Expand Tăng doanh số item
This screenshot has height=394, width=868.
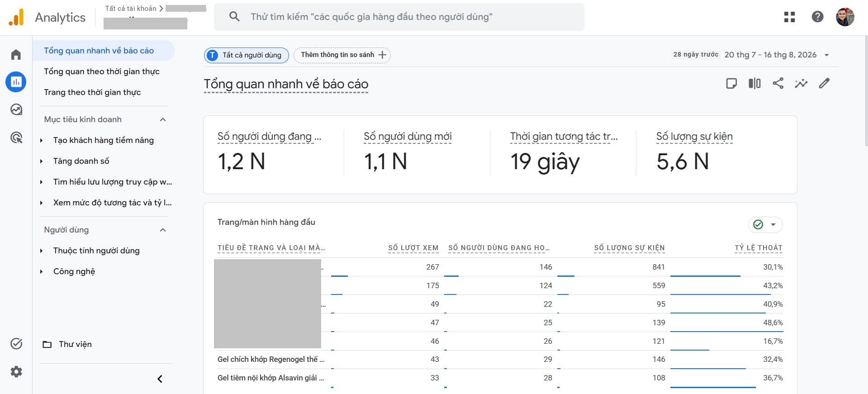click(x=41, y=161)
